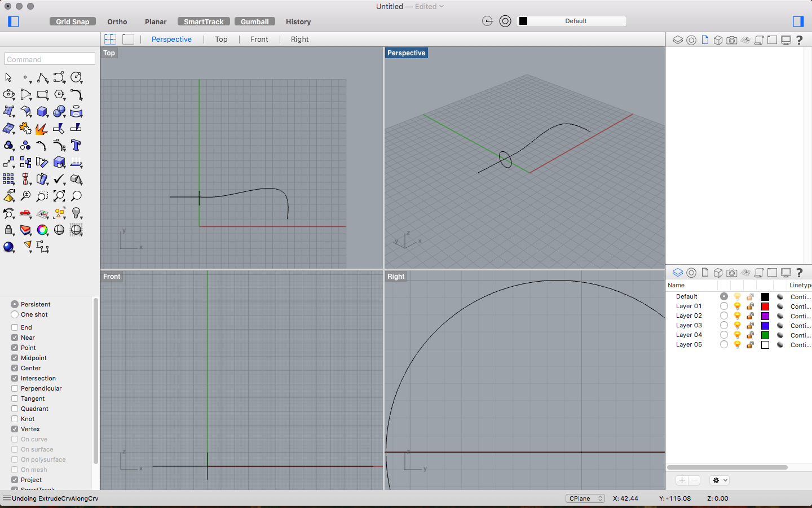Screen dimensions: 812x508
Task: Remove layer with minus button
Action: 695,480
